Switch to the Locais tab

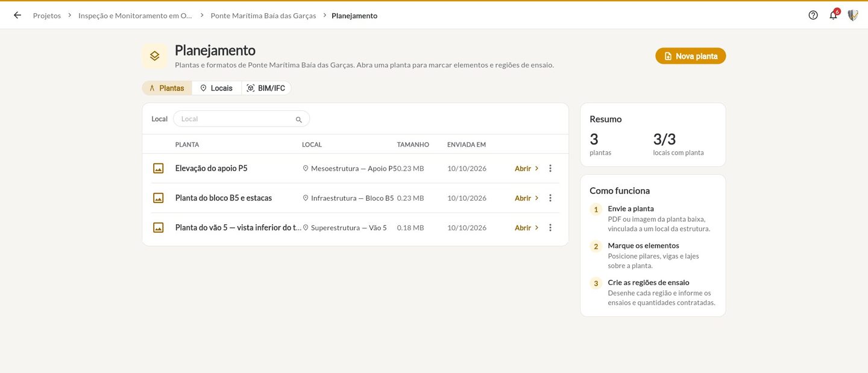216,88
